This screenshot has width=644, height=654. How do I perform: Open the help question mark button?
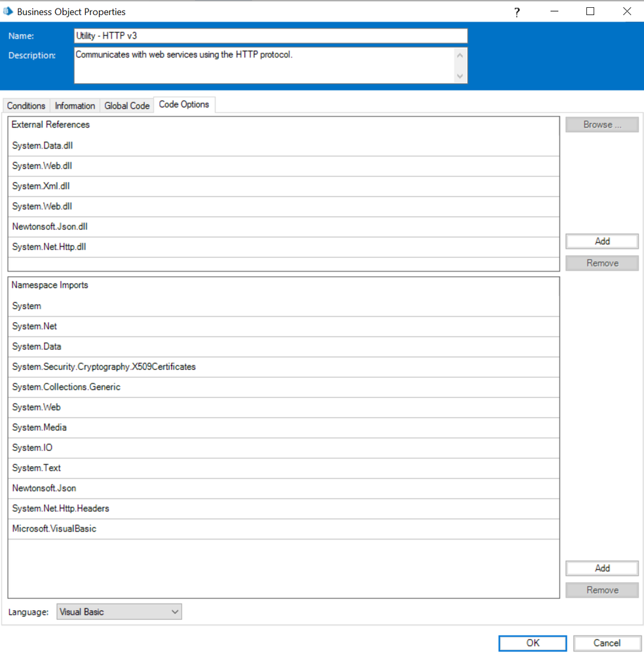click(517, 12)
